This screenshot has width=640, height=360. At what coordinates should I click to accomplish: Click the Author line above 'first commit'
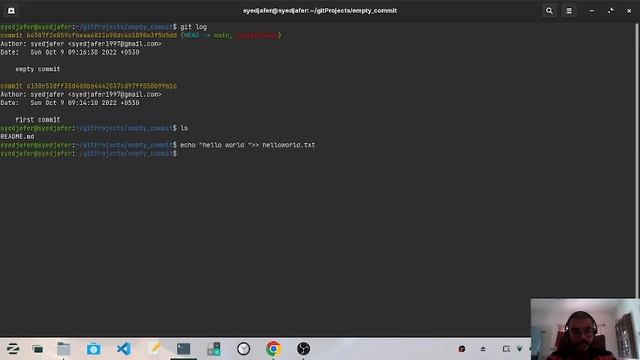click(81, 94)
